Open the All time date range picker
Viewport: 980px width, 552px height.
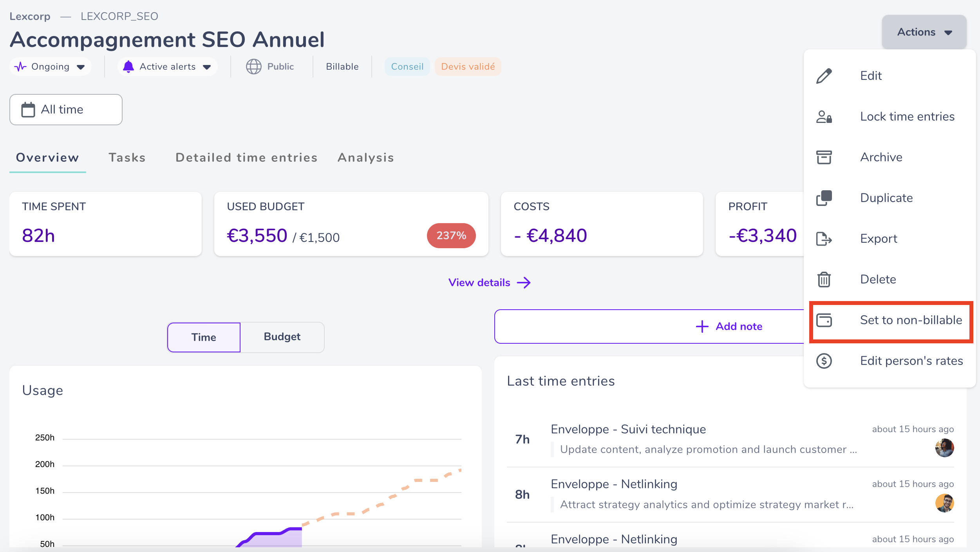[66, 110]
